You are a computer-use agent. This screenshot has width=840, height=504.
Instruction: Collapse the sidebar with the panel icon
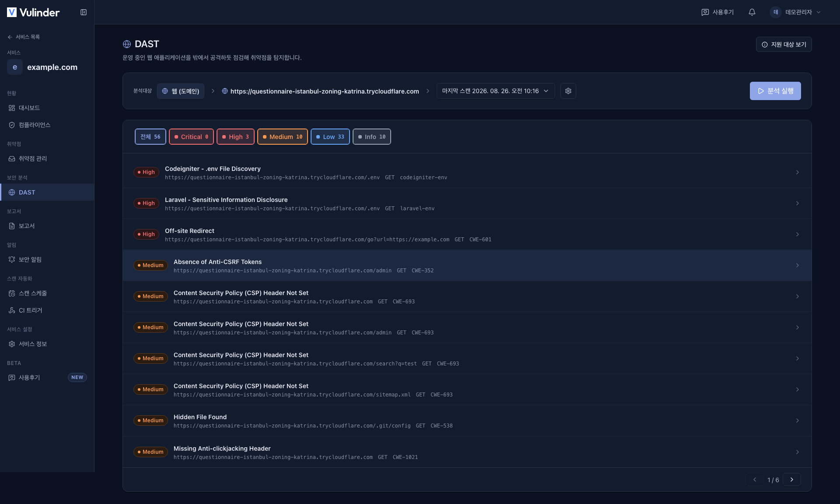tap(84, 12)
